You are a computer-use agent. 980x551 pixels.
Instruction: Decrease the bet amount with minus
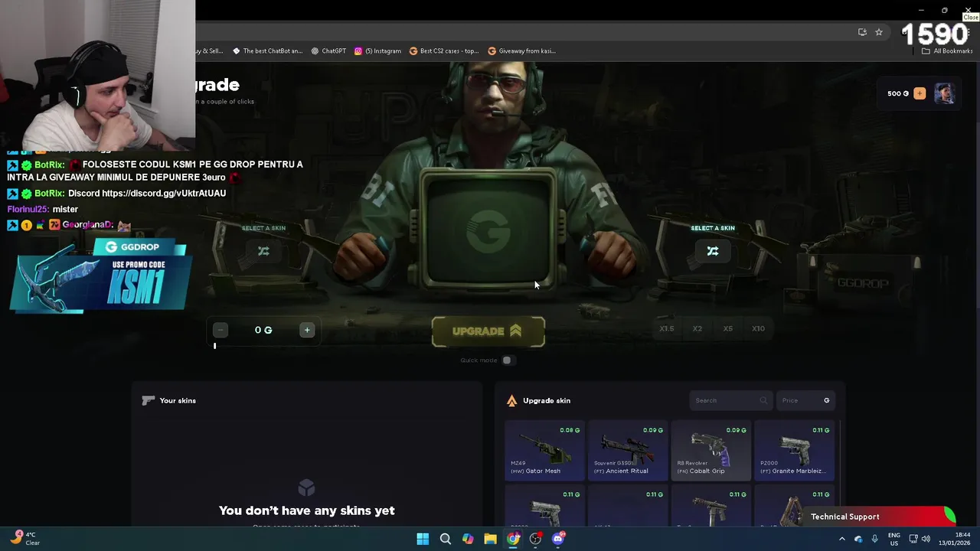pos(220,330)
